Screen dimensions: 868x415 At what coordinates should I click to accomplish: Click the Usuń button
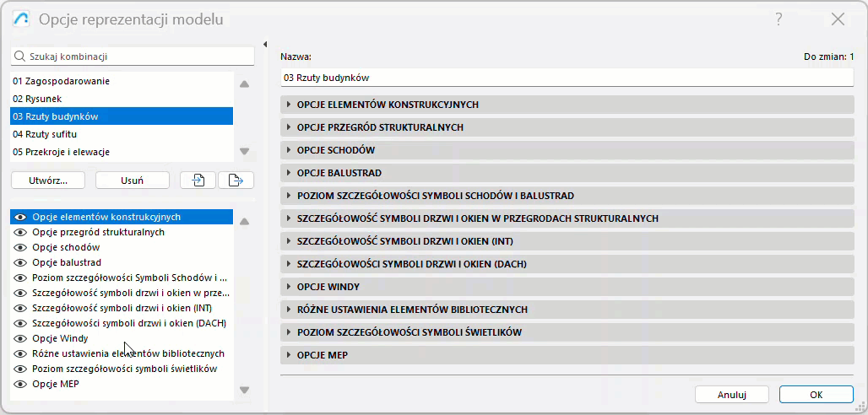click(133, 180)
